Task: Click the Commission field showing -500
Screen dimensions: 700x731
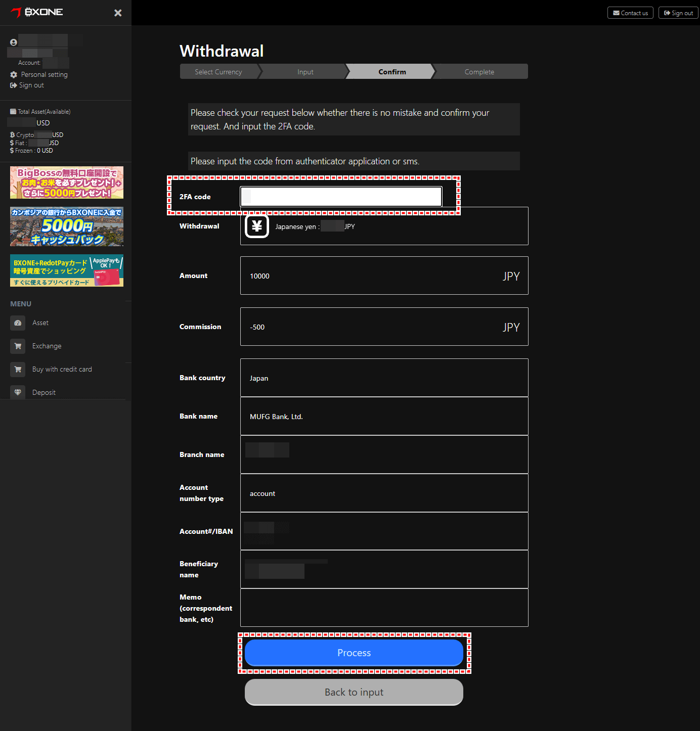Action: click(x=384, y=327)
